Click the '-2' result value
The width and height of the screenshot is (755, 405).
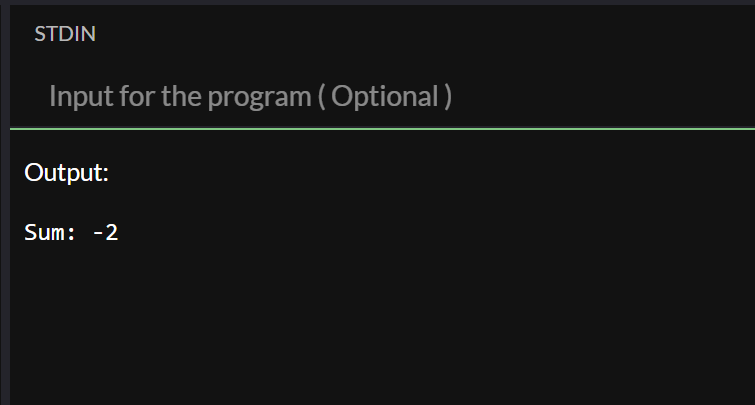105,233
